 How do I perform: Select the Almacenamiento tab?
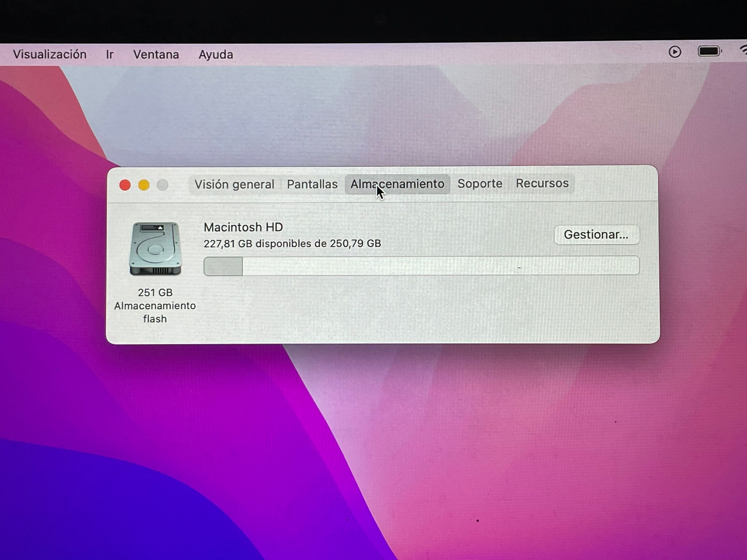[397, 184]
